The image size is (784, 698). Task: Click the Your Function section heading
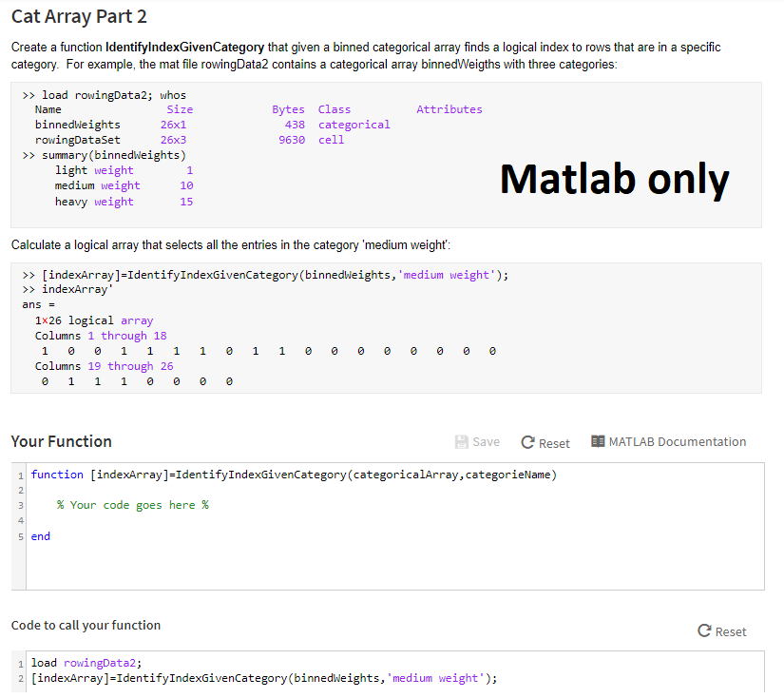pyautogui.click(x=60, y=441)
